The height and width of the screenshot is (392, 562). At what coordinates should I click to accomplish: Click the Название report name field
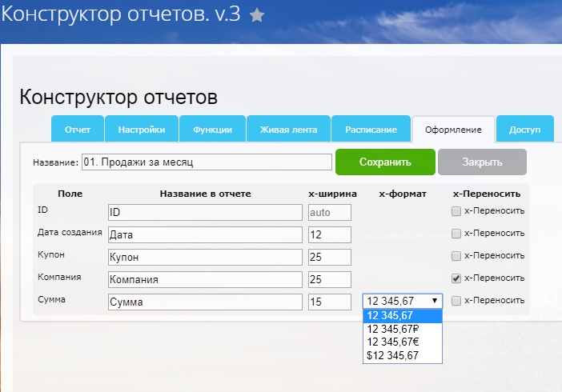pyautogui.click(x=207, y=162)
